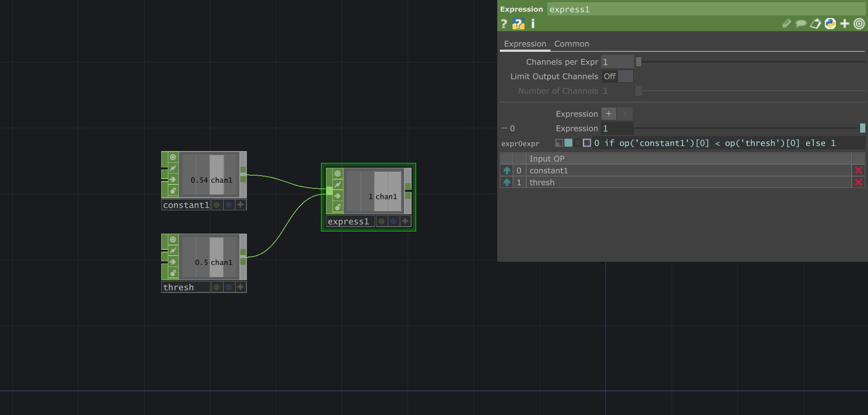Screen dimensions: 868x415
Task: Click the info icon in the Expression header
Action: click(x=532, y=24)
